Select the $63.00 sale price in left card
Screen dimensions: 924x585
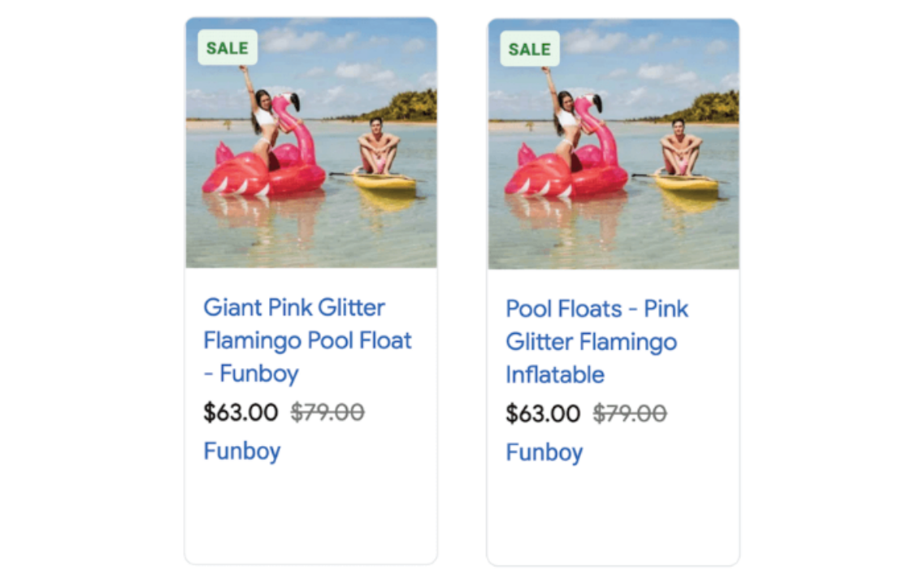(x=241, y=412)
